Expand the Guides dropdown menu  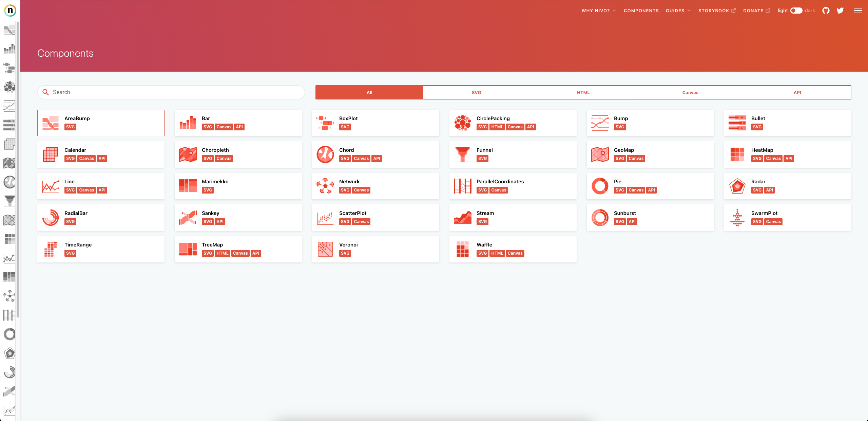[678, 11]
